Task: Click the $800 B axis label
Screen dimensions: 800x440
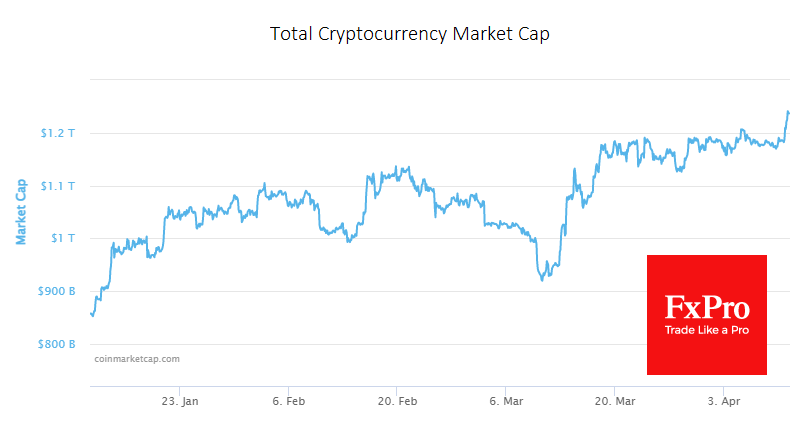Action: click(x=57, y=345)
